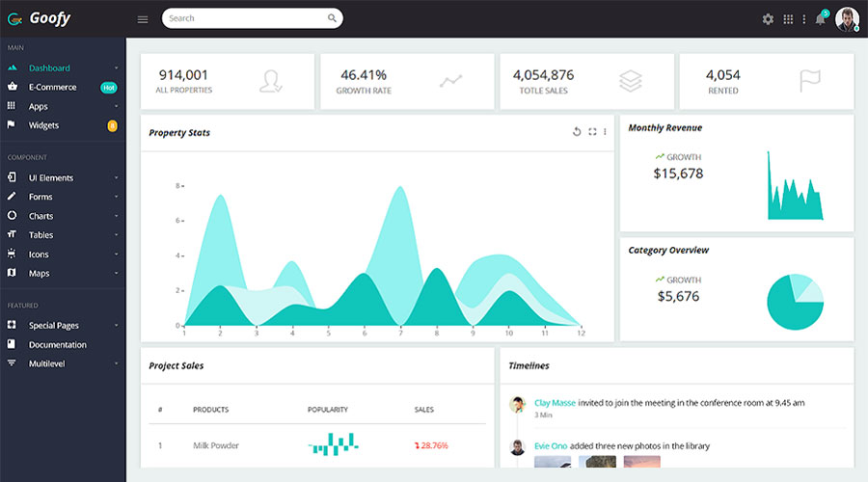Screen dimensions: 868x482
Task: Open the settings gear icon
Action: [768, 18]
